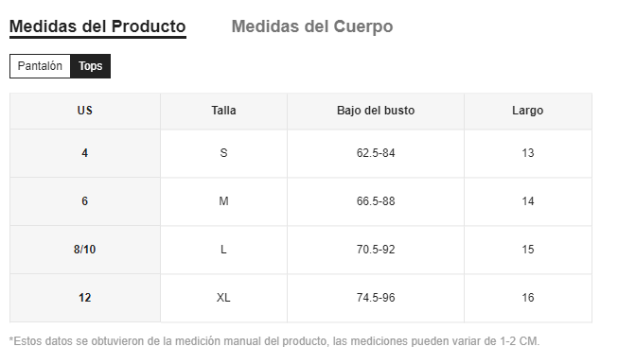Viewport: 618px width, 364px height.
Task: Select the US size 6 cell
Action: (x=85, y=201)
